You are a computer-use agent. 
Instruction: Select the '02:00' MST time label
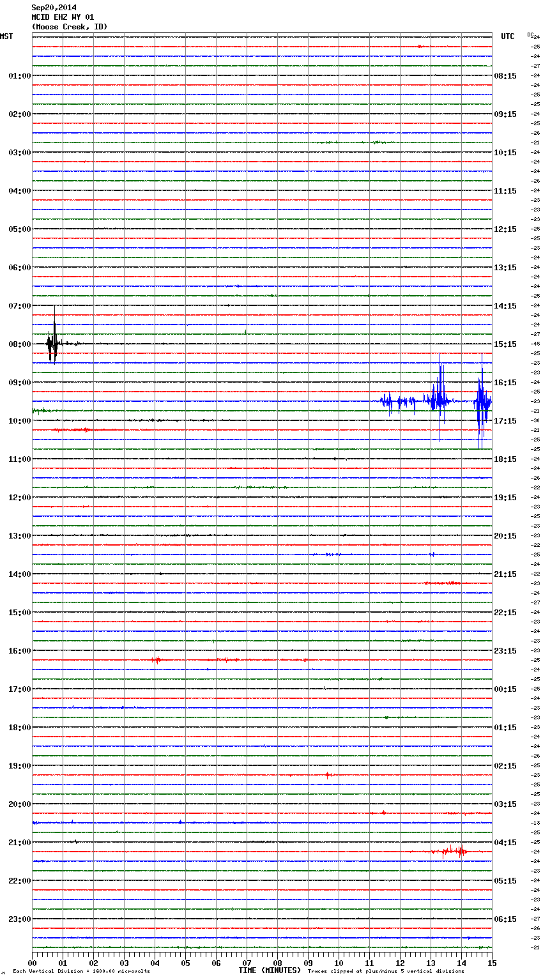click(19, 114)
